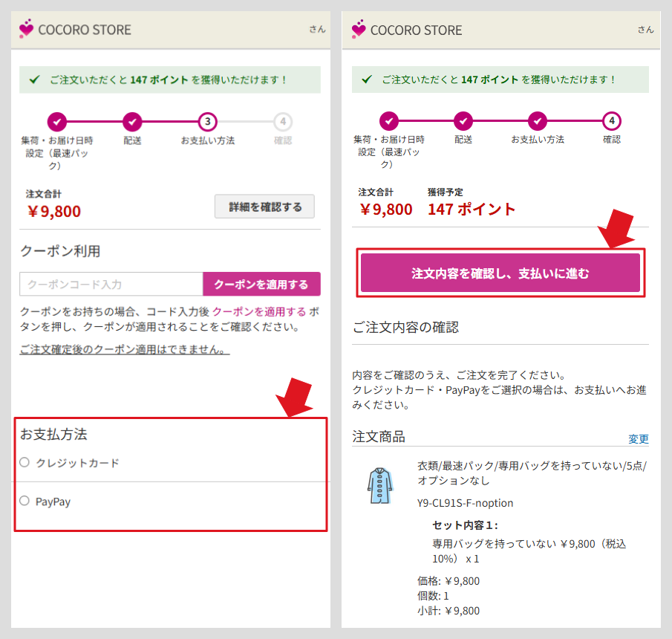Click the さん account label in the header
Screen dimensions: 672x639
click(x=318, y=30)
